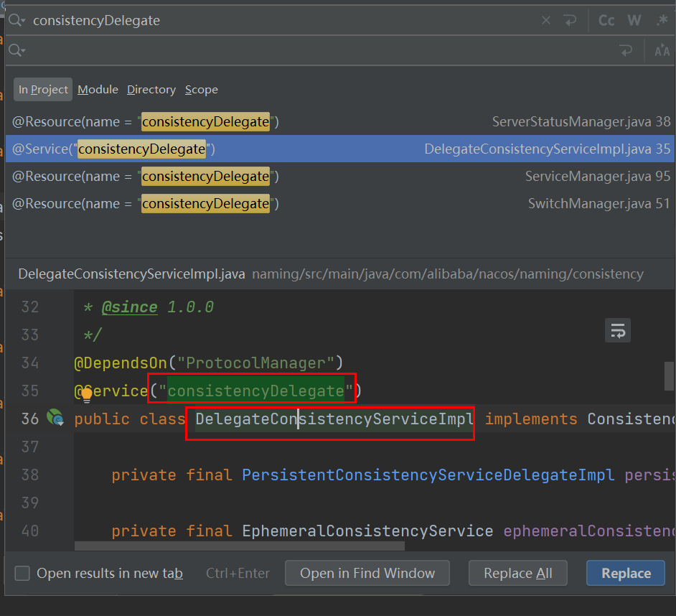Click the horizontal scrollbar in code preview

(x=239, y=546)
